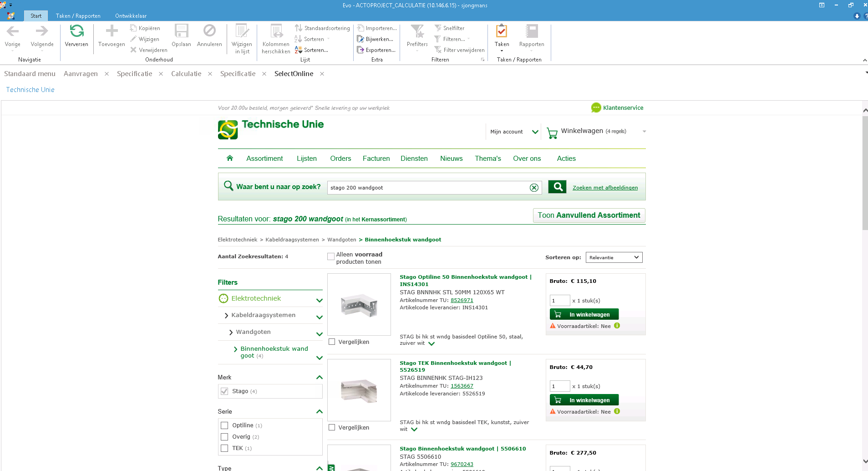Click Kabeldraagsystemen breadcrumb

click(292, 240)
